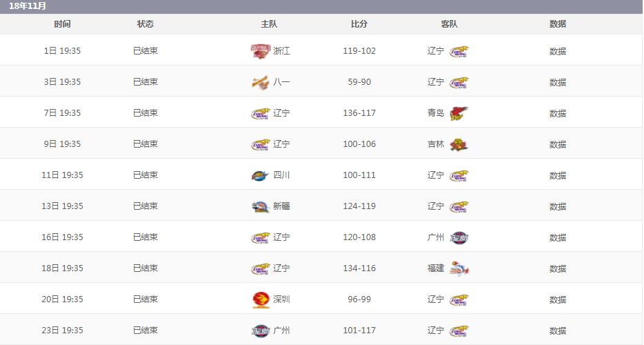Click the Jilin team logo icon
Image resolution: width=644 pixels, height=345 pixels.
click(459, 144)
